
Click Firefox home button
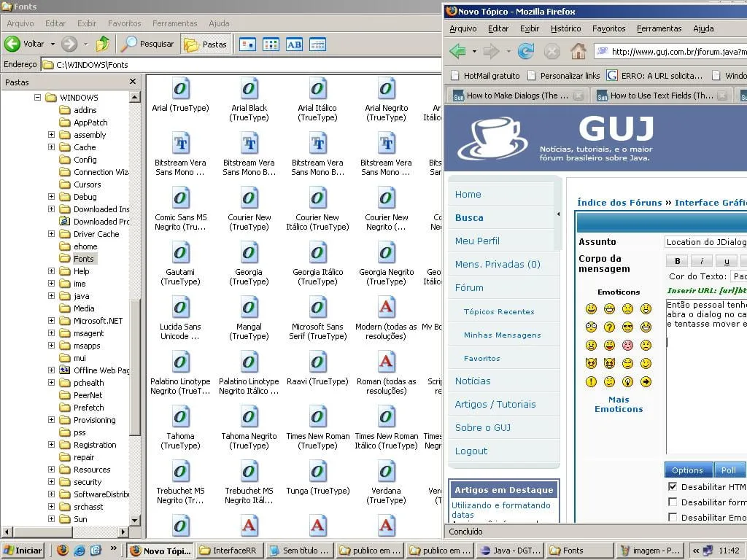[x=578, y=51]
